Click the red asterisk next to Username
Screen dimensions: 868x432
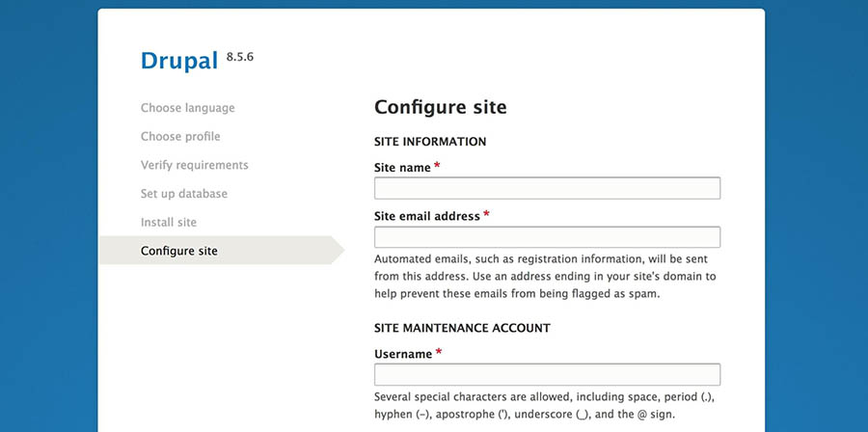pyautogui.click(x=439, y=352)
